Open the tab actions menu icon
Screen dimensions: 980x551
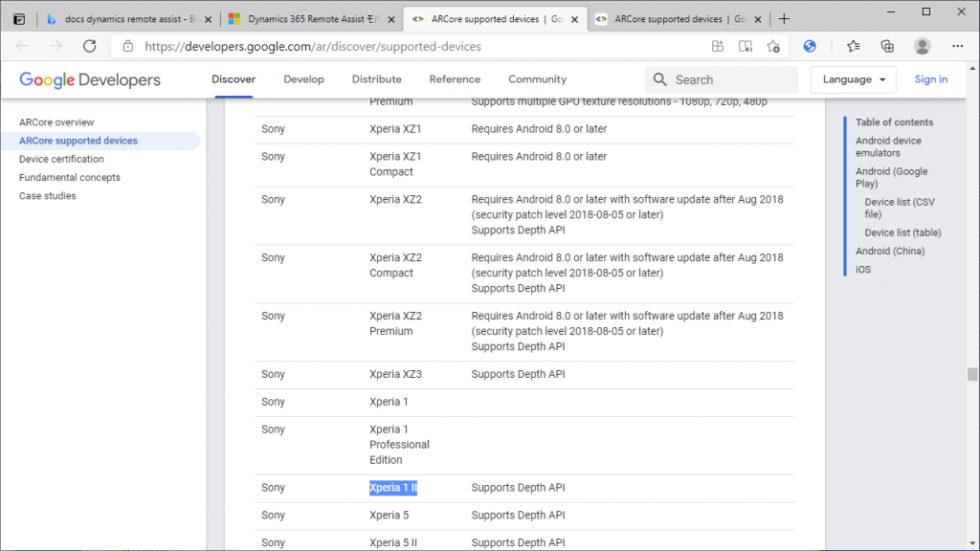pyautogui.click(x=19, y=19)
